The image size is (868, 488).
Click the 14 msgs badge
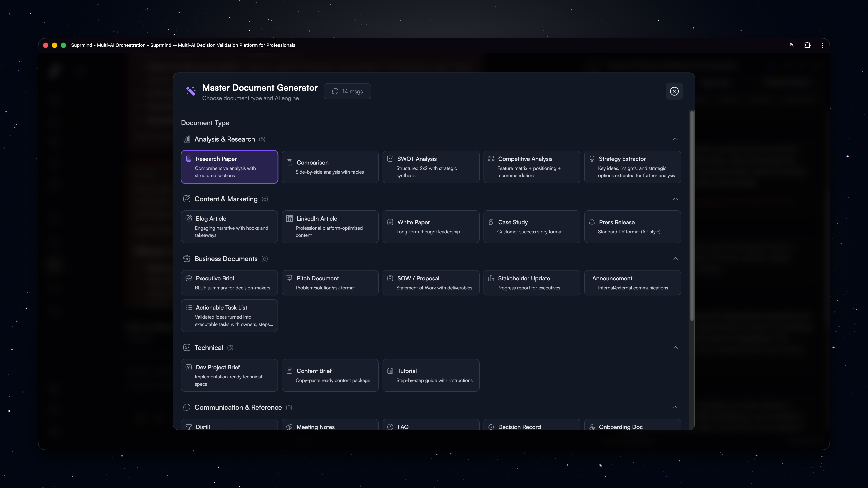(x=347, y=91)
